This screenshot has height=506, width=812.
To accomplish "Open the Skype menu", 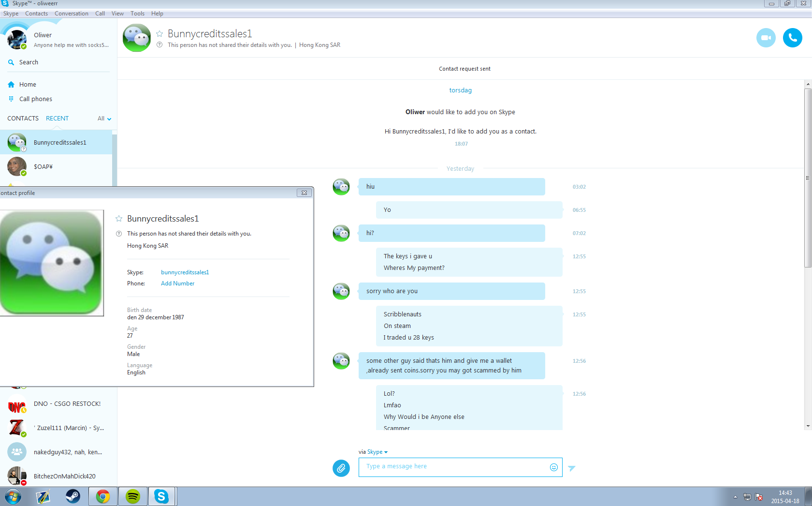I will (x=11, y=14).
